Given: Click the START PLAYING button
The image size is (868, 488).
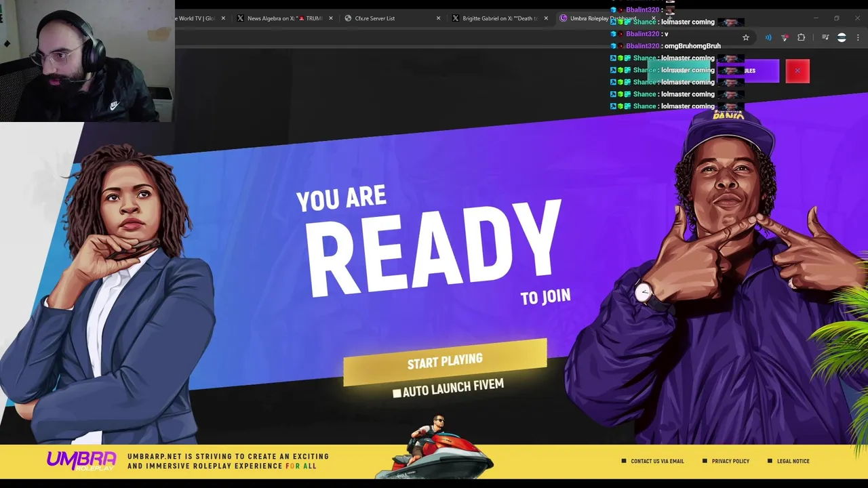Looking at the screenshot, I should pyautogui.click(x=445, y=362).
